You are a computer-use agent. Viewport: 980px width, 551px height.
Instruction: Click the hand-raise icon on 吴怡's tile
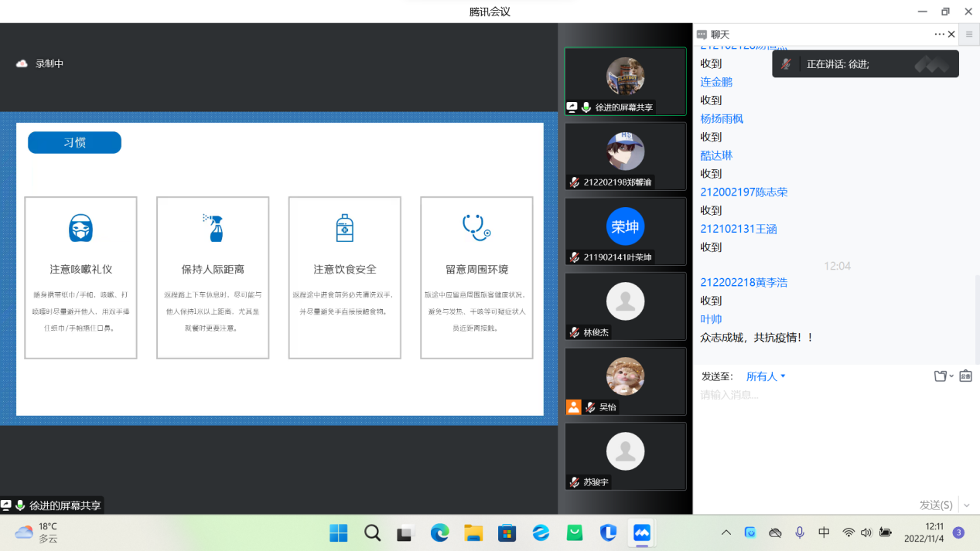[573, 407]
